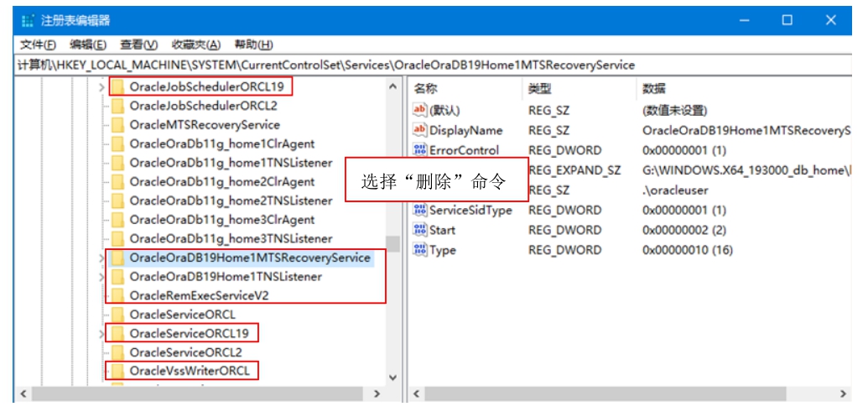Open the 收藏夹(A) favorites menu
This screenshot has width=868, height=417.
click(195, 44)
